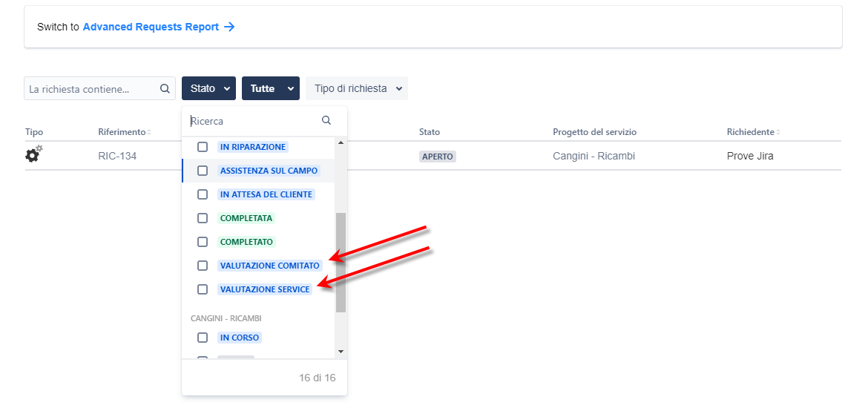This screenshot has height=411, width=868.
Task: Collapse the Stato dropdown
Action: [x=208, y=88]
